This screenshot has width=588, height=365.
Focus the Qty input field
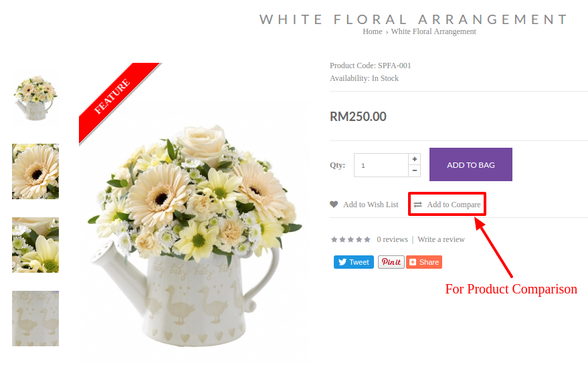tap(381, 165)
